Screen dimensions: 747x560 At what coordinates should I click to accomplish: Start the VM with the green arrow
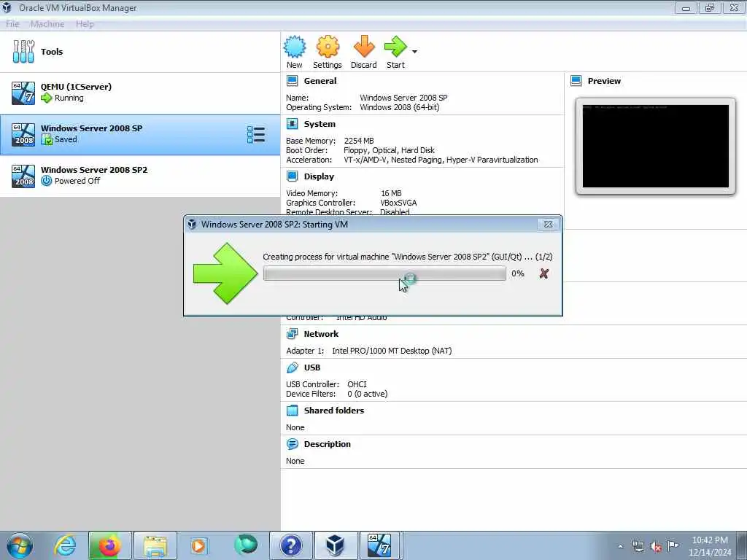tap(395, 52)
